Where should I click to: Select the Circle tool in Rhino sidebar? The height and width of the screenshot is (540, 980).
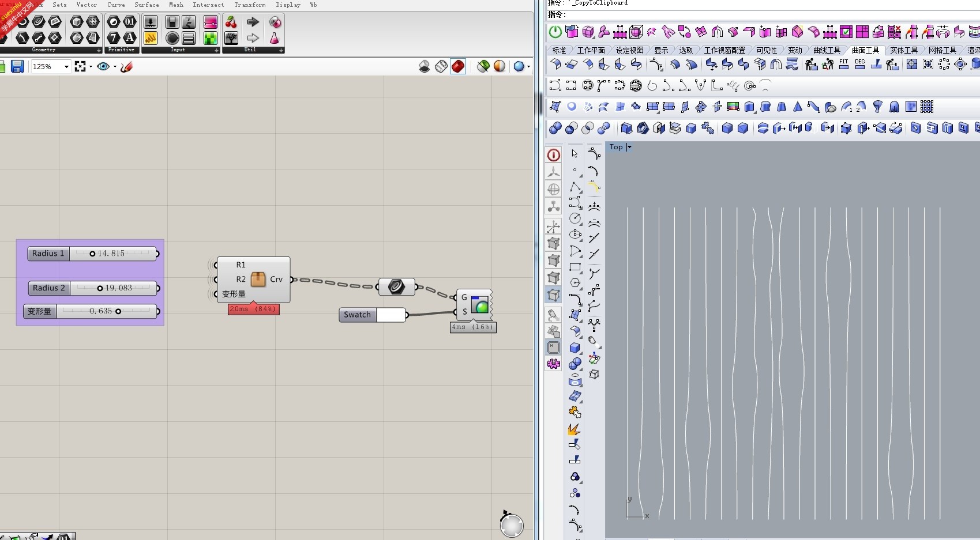coord(575,218)
